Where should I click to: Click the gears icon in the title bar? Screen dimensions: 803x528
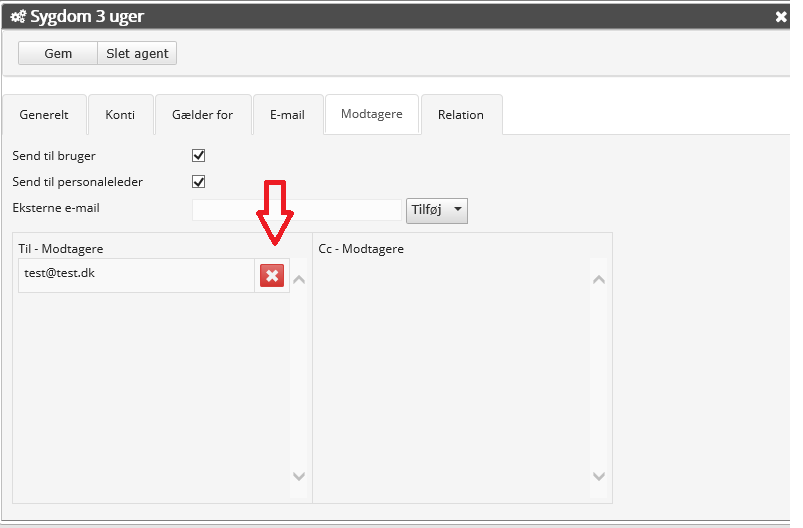tap(17, 17)
